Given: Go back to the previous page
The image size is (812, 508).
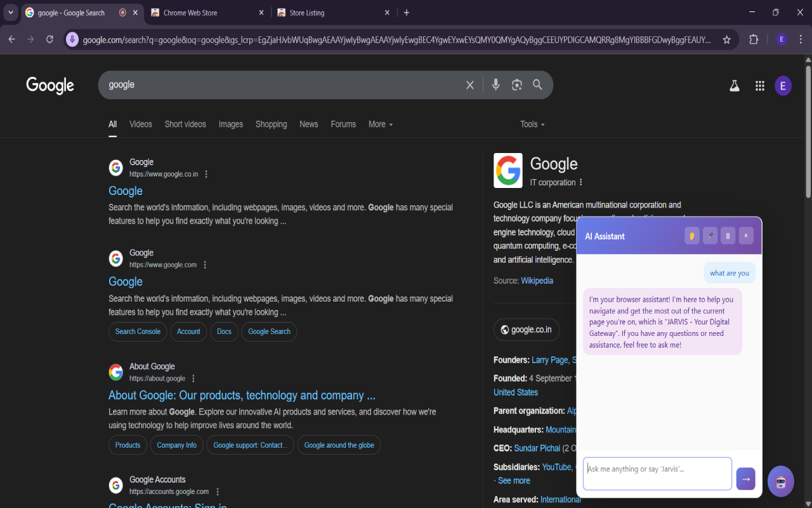Looking at the screenshot, I should pos(11,39).
